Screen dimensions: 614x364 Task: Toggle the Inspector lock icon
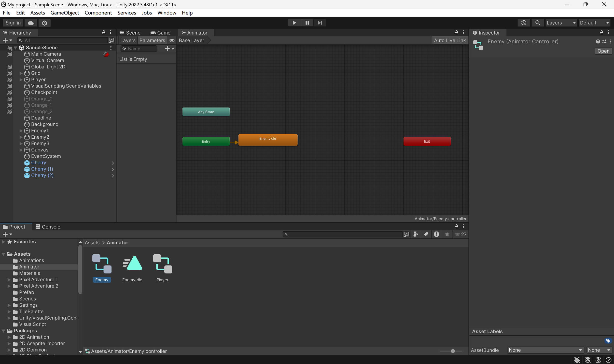[x=601, y=33]
